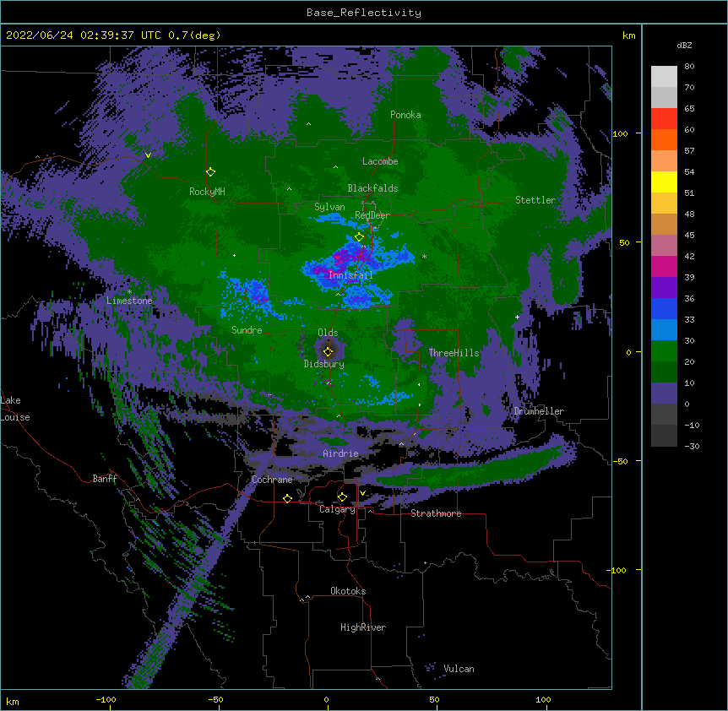Screen dimensions: 728x711
Task: Click the Strathmore label
Action: pos(436,513)
